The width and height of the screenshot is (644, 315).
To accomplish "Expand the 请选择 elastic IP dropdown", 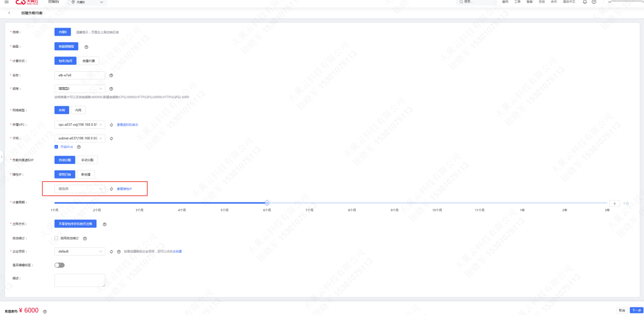I will pyautogui.click(x=79, y=189).
